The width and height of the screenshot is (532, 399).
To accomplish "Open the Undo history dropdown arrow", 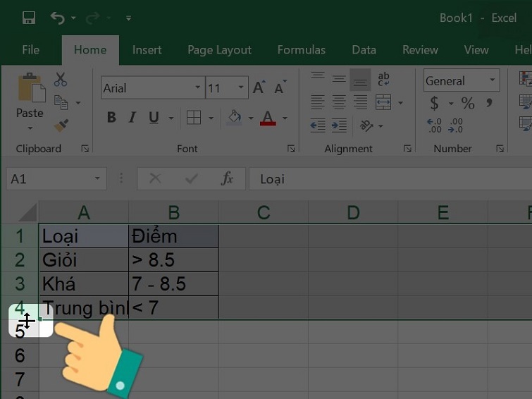I will click(x=73, y=18).
